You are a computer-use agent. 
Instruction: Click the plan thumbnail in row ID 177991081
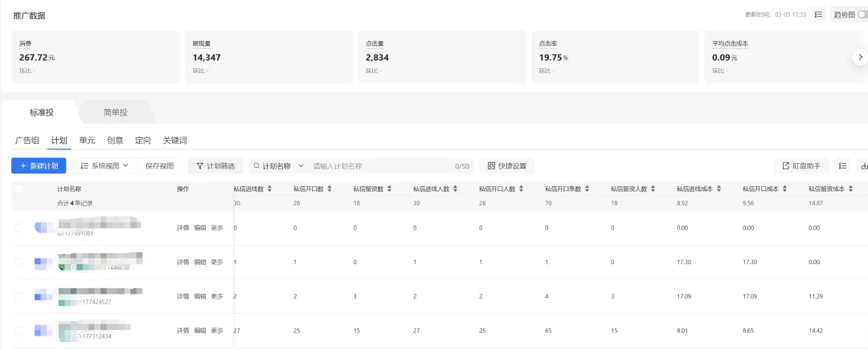[43, 227]
